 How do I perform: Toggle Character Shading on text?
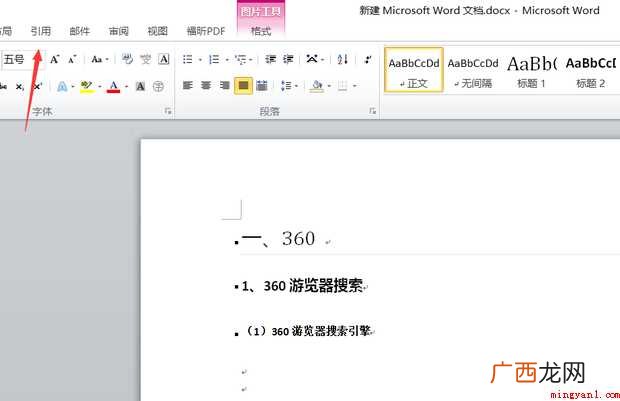[x=140, y=86]
